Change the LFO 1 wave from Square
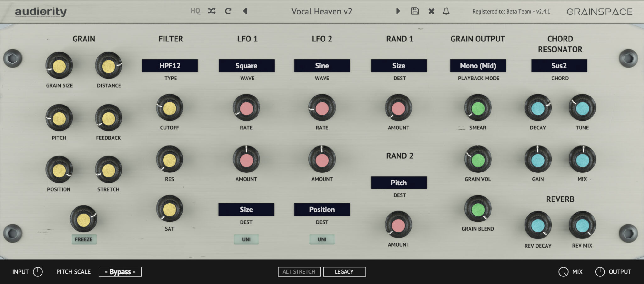 (246, 66)
